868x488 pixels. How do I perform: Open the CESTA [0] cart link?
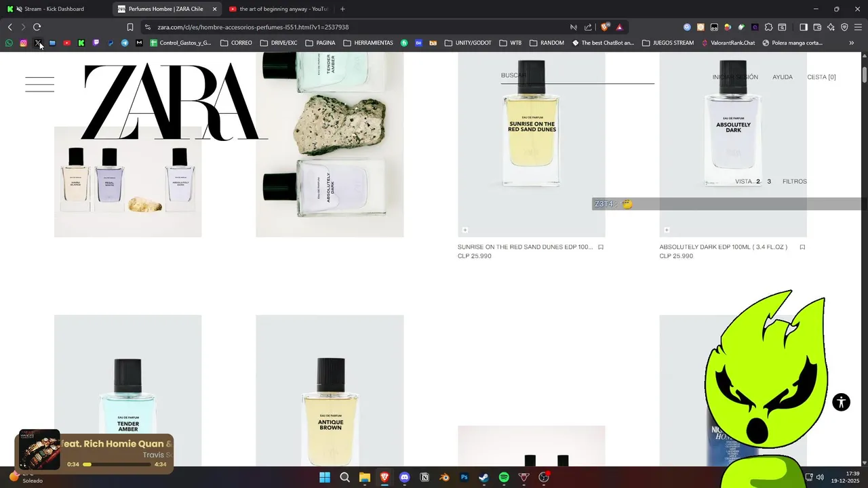821,77
